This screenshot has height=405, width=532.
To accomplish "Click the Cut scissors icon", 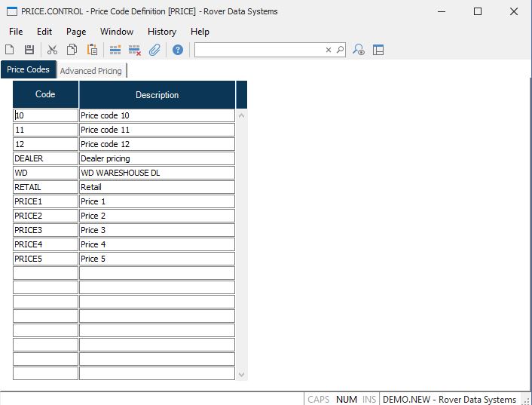I will click(x=52, y=50).
